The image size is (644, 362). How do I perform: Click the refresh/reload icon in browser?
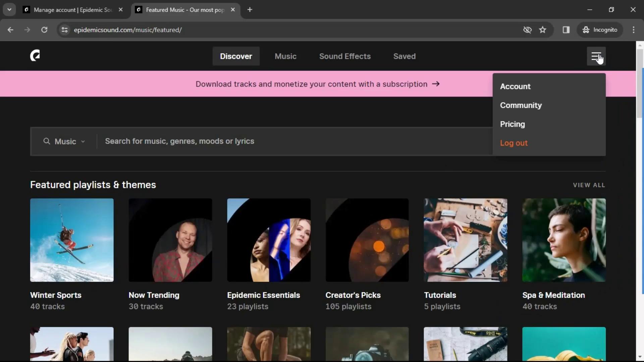point(44,29)
